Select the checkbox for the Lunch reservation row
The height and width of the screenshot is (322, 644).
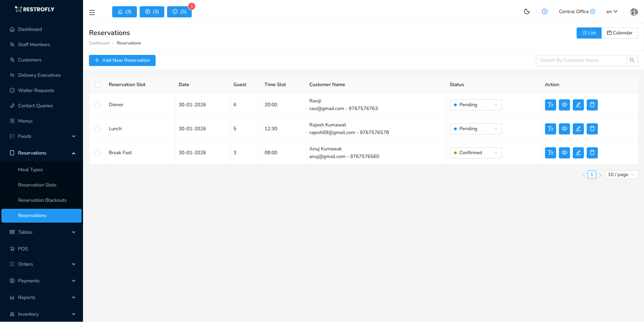point(98,129)
